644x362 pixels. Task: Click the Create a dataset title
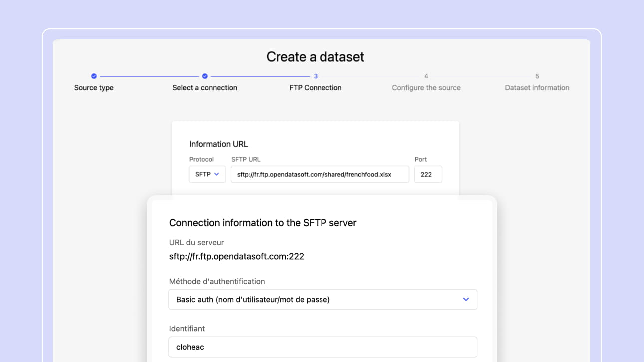point(315,57)
